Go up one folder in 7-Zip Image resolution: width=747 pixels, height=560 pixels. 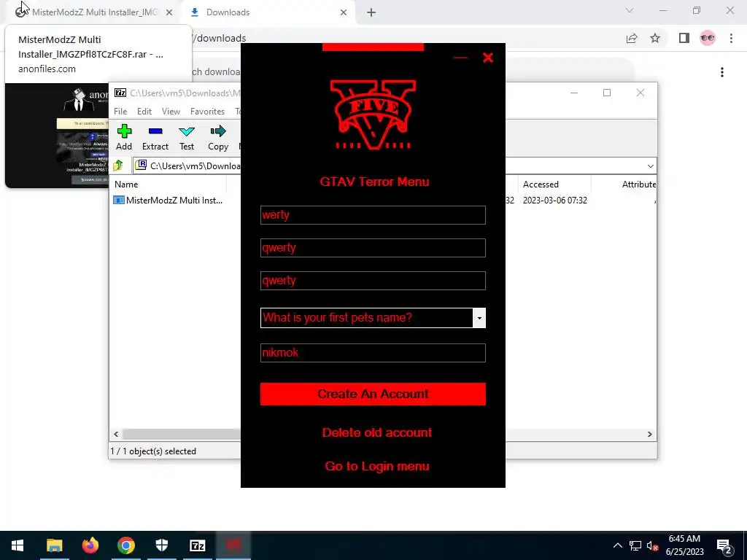(118, 166)
